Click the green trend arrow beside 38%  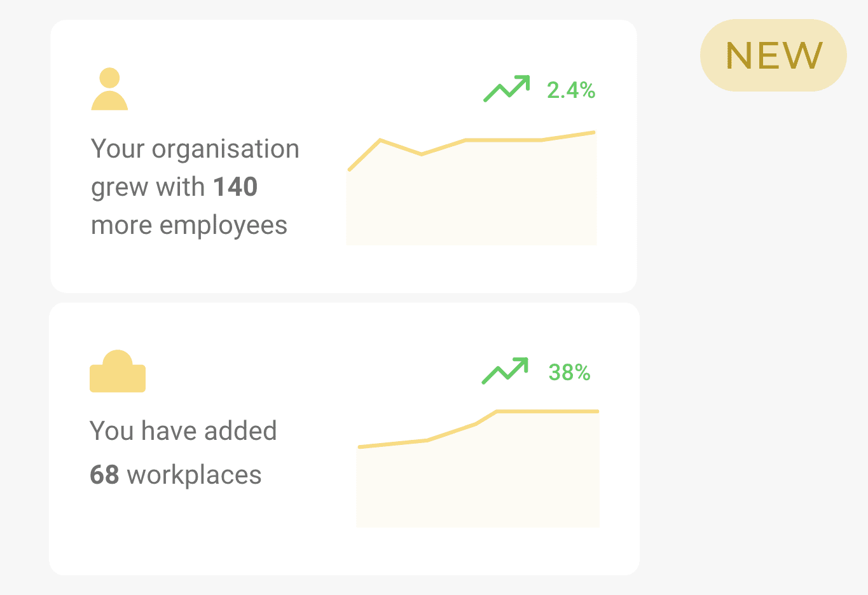point(505,371)
